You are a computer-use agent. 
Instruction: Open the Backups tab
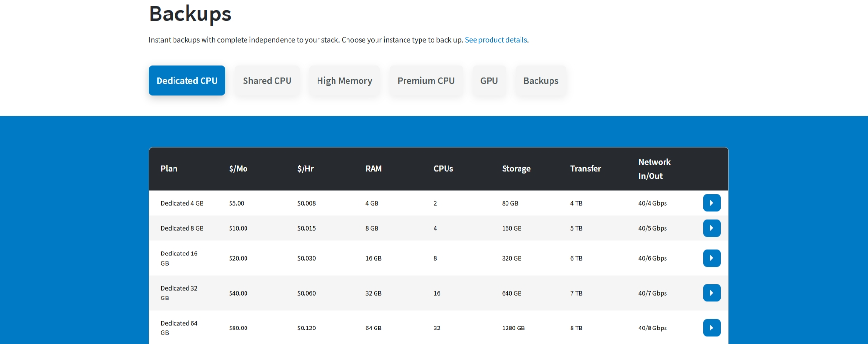point(541,81)
